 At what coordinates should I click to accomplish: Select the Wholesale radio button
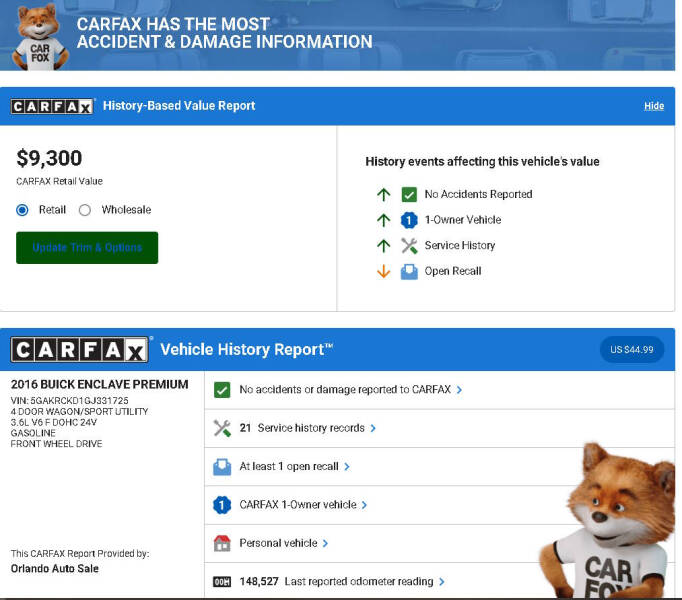pyautogui.click(x=84, y=210)
